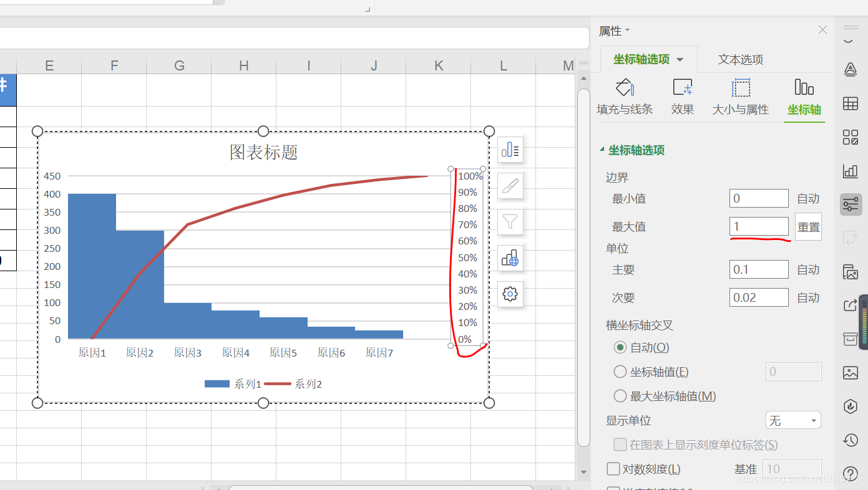Click the 450 primary axis label
This screenshot has width=868, height=490.
point(52,176)
